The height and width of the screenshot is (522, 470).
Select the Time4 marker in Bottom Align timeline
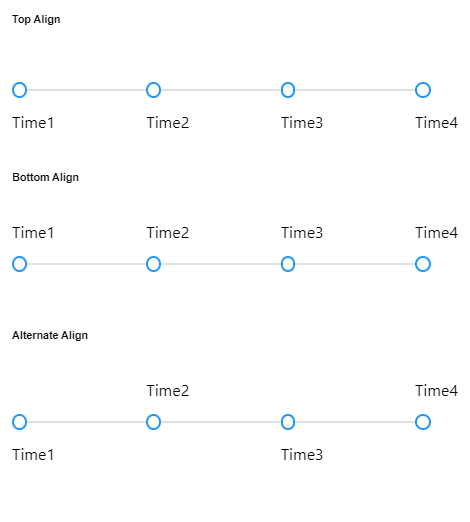click(x=423, y=264)
